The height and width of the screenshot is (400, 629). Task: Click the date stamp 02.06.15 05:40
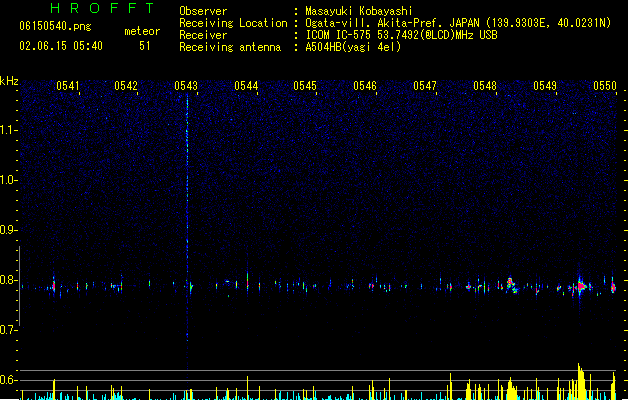61,46
